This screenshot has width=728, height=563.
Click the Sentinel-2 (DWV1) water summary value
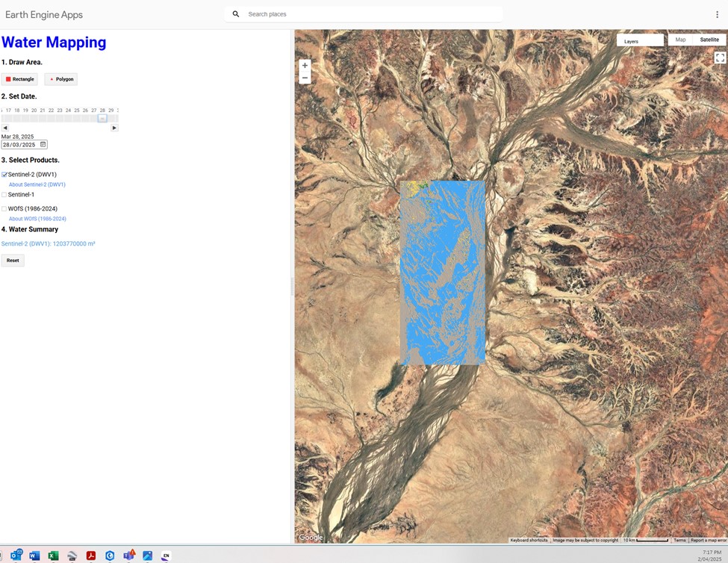pyautogui.click(x=49, y=243)
